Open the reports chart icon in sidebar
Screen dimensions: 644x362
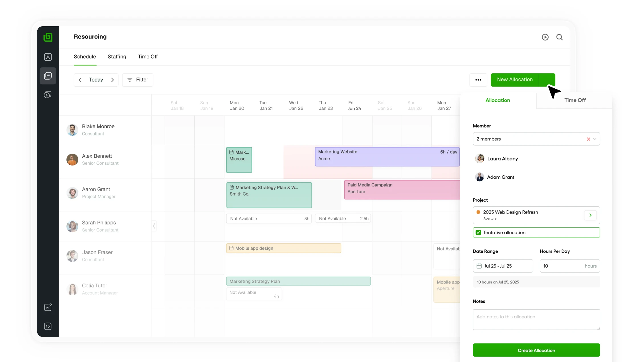tap(48, 307)
